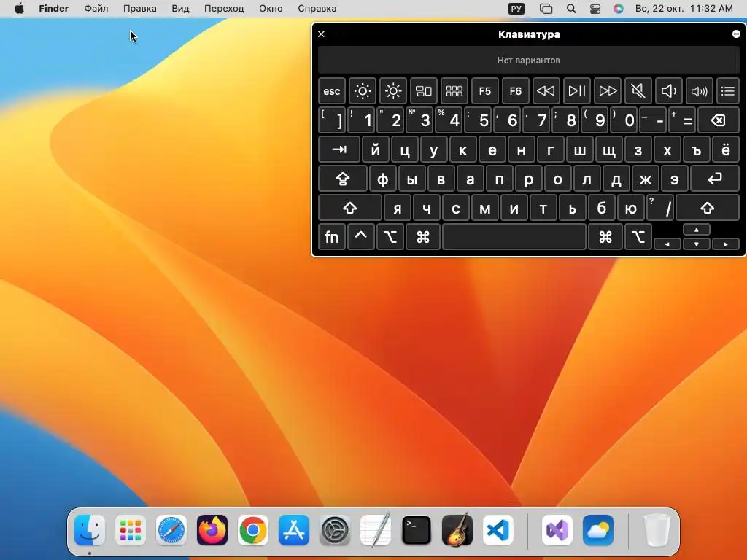Tap the F6 key
The width and height of the screenshot is (747, 560).
click(x=516, y=91)
